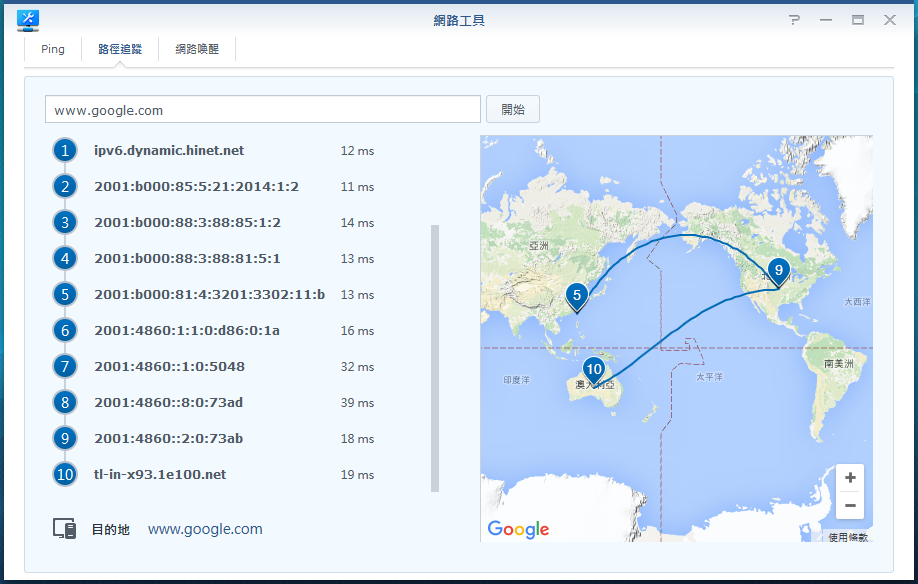Maximize the 網路工具 window
The height and width of the screenshot is (584, 918).
(858, 20)
